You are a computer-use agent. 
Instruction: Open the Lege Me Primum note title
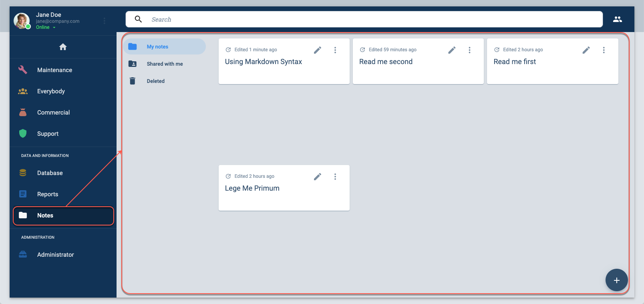pos(252,188)
